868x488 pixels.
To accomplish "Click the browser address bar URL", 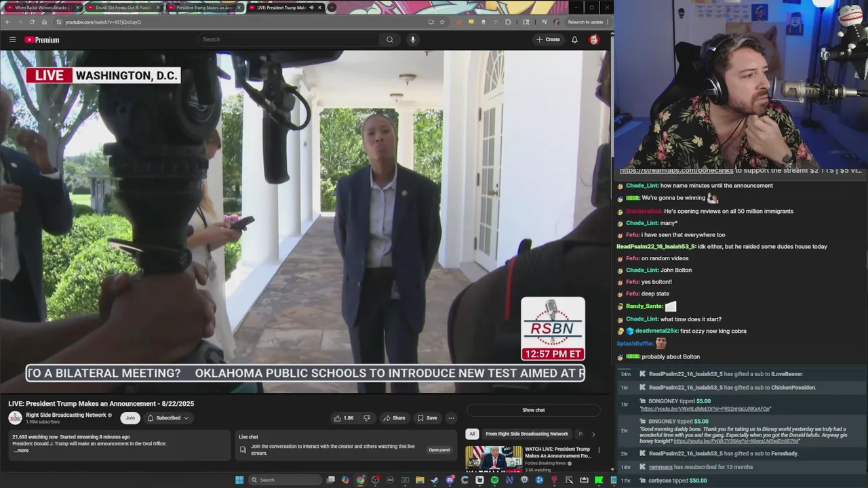I will tap(103, 22).
